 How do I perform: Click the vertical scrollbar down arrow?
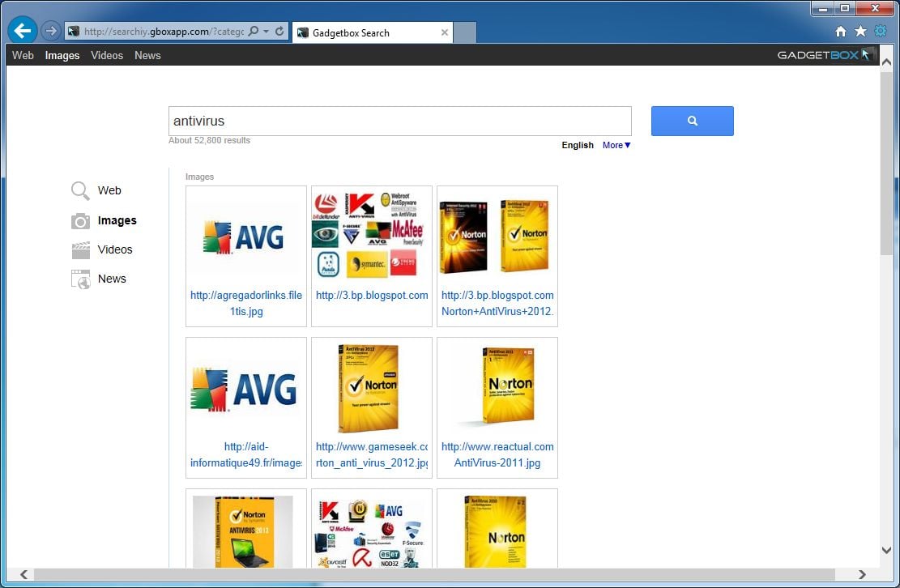tap(887, 550)
